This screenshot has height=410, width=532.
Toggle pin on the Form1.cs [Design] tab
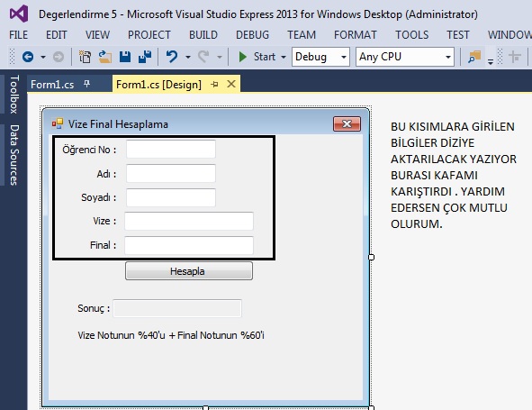[x=214, y=84]
